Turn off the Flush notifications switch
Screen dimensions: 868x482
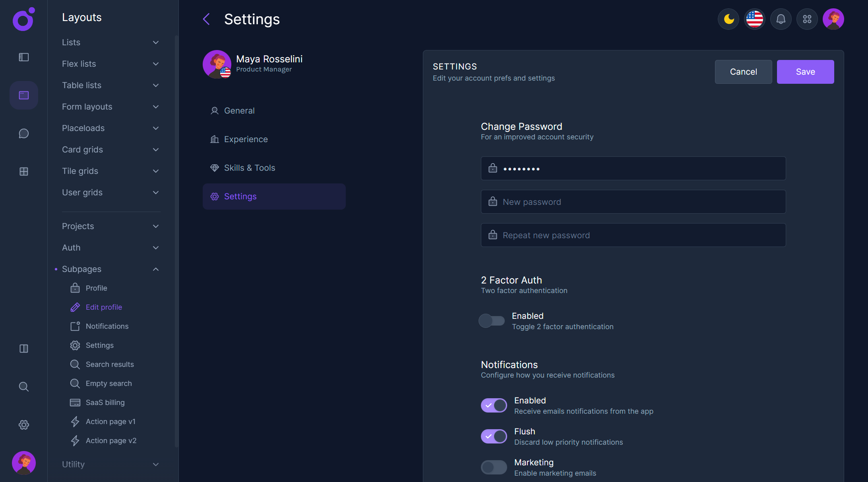click(x=494, y=436)
